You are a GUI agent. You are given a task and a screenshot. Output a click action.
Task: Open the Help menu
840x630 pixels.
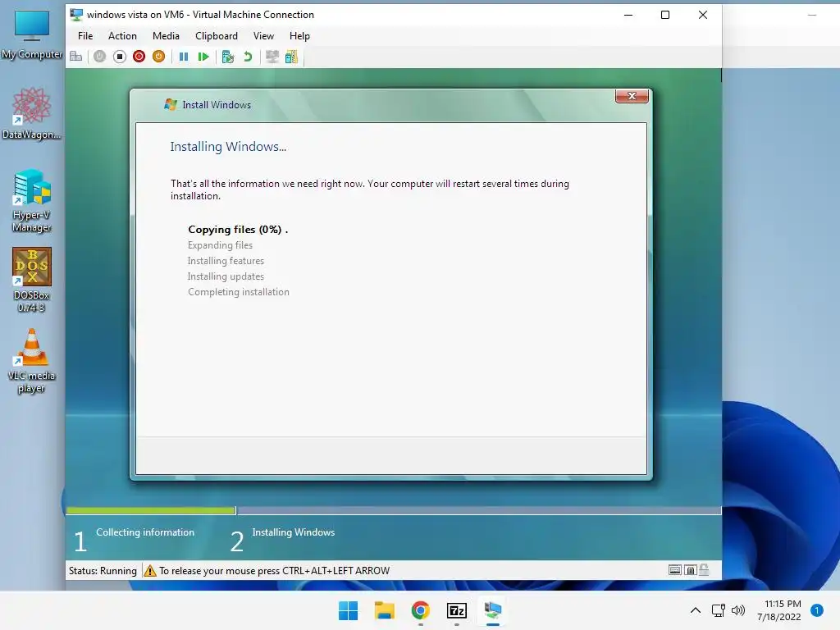(299, 36)
